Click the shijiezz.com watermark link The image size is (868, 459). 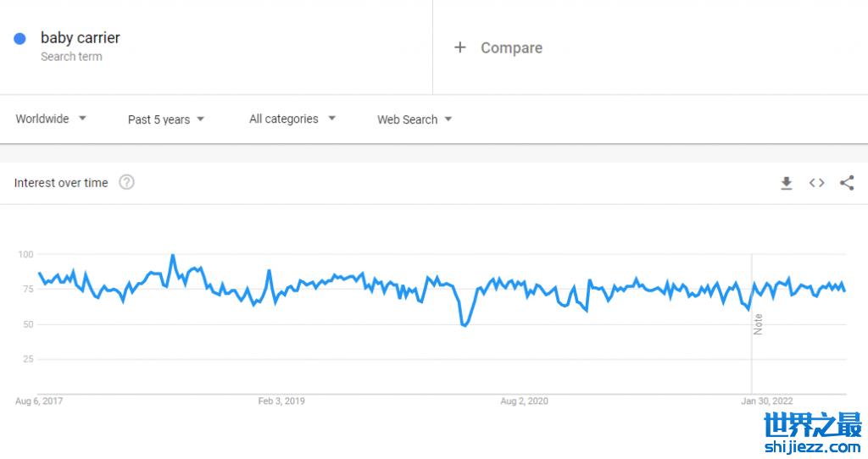pyautogui.click(x=812, y=448)
